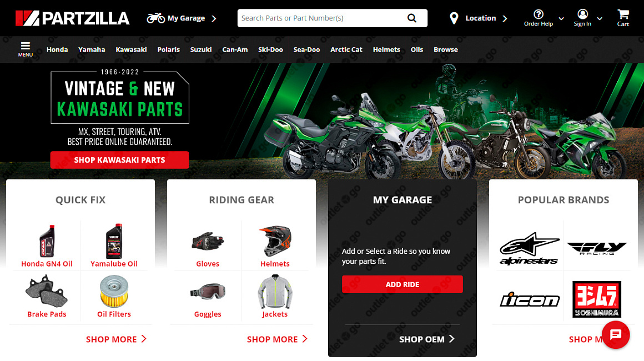Viewport: 644px width, 361px height.
Task: Expand the Sign In dropdown arrow
Action: pyautogui.click(x=600, y=18)
